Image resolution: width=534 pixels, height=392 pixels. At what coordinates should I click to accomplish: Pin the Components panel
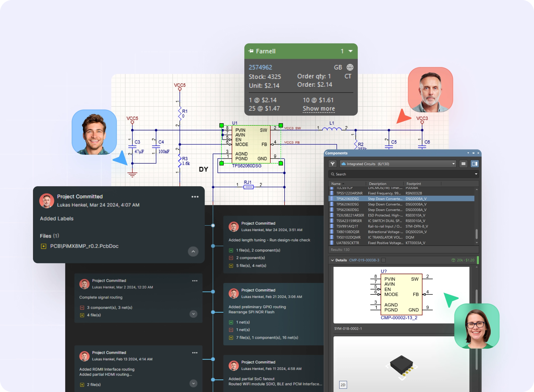pyautogui.click(x=473, y=153)
